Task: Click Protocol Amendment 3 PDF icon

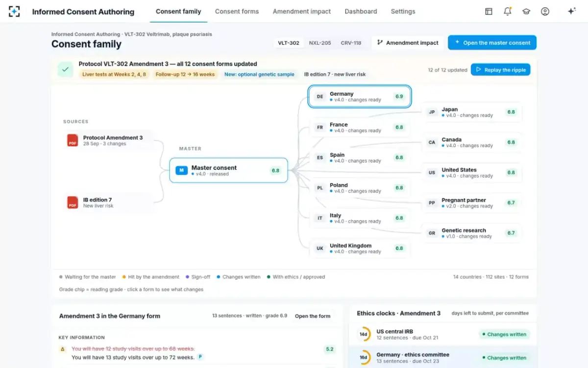Action: coord(73,140)
